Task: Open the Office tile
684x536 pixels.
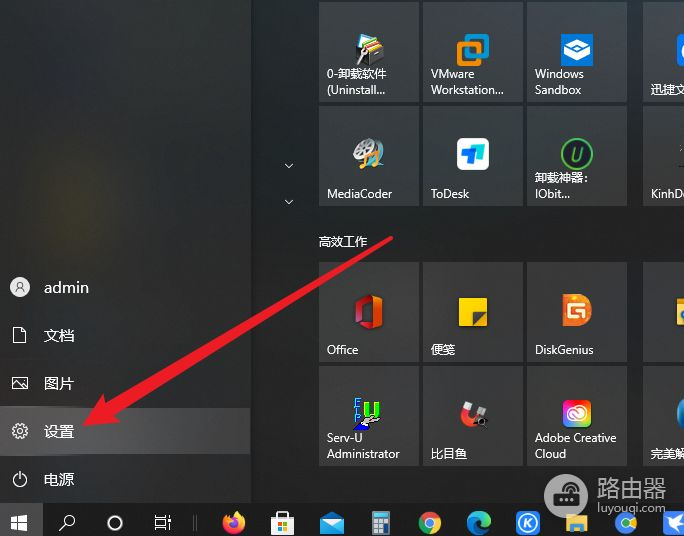Action: tap(367, 313)
